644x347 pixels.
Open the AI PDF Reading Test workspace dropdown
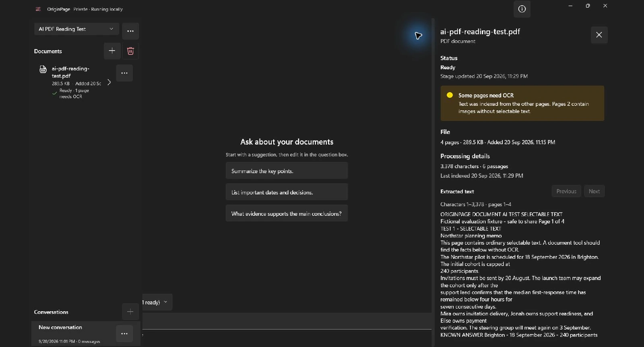(76, 29)
